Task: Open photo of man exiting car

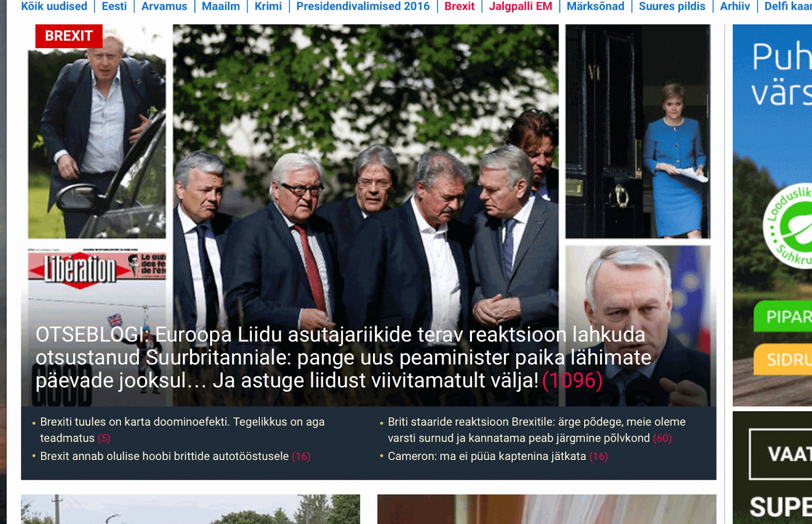Action: point(96,131)
